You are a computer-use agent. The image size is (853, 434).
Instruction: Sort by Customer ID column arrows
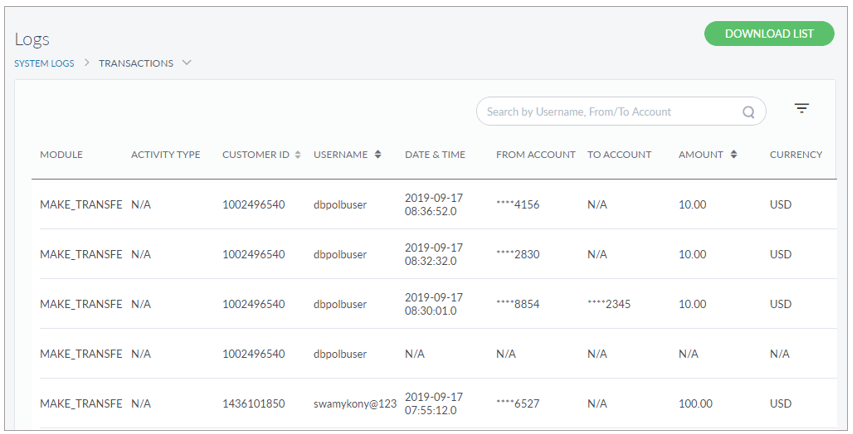(x=298, y=155)
